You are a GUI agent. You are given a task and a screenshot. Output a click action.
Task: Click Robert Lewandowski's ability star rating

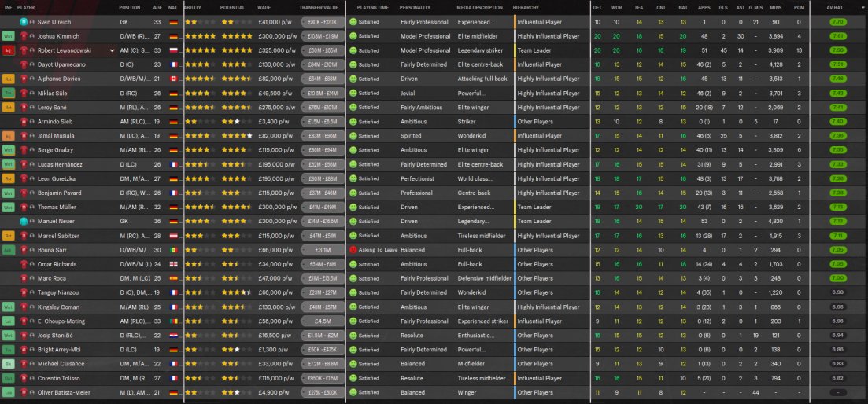coord(200,50)
